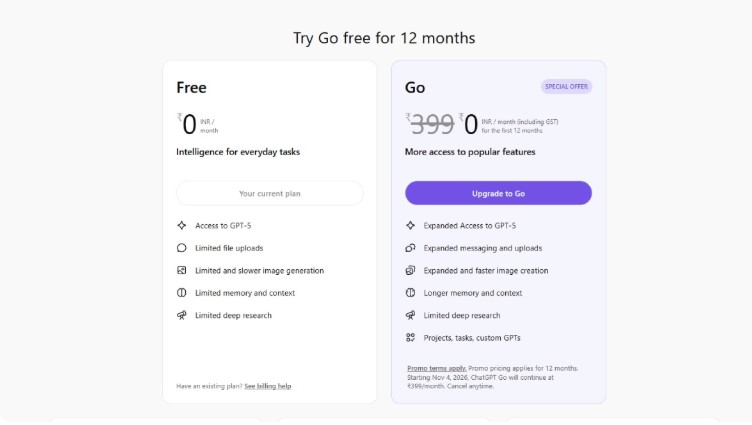This screenshot has height=425, width=752.
Task: Click the sparkle icon beside Expanded Access to GPT-5
Action: pos(410,226)
